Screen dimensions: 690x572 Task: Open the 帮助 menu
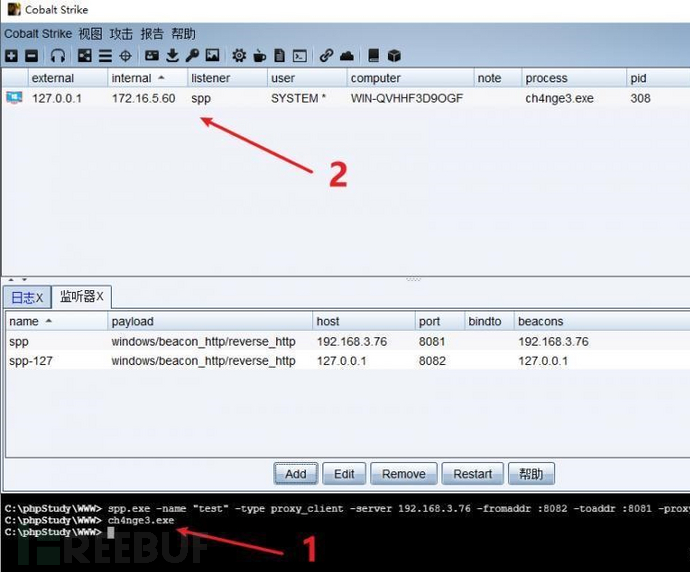183,34
